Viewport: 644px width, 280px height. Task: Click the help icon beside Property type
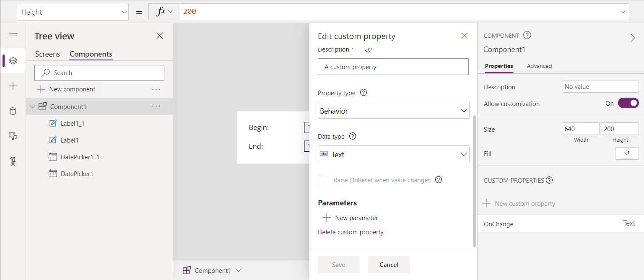(364, 93)
